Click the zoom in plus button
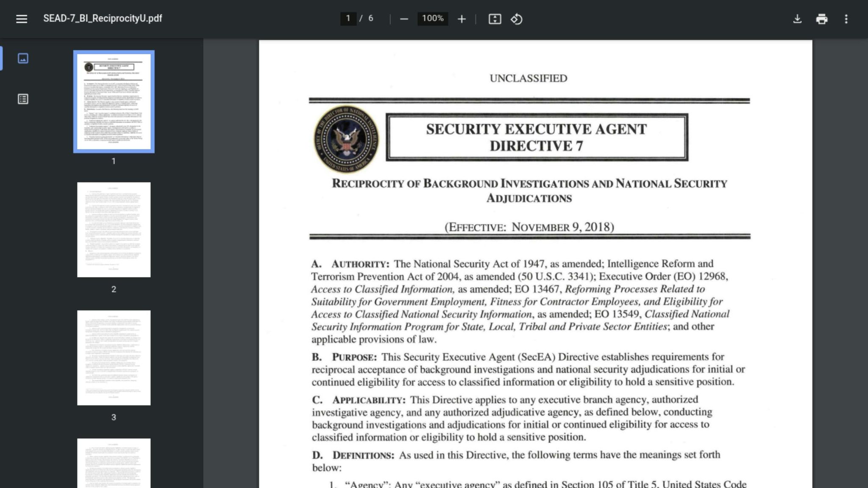The width and height of the screenshot is (868, 488). pyautogui.click(x=462, y=19)
